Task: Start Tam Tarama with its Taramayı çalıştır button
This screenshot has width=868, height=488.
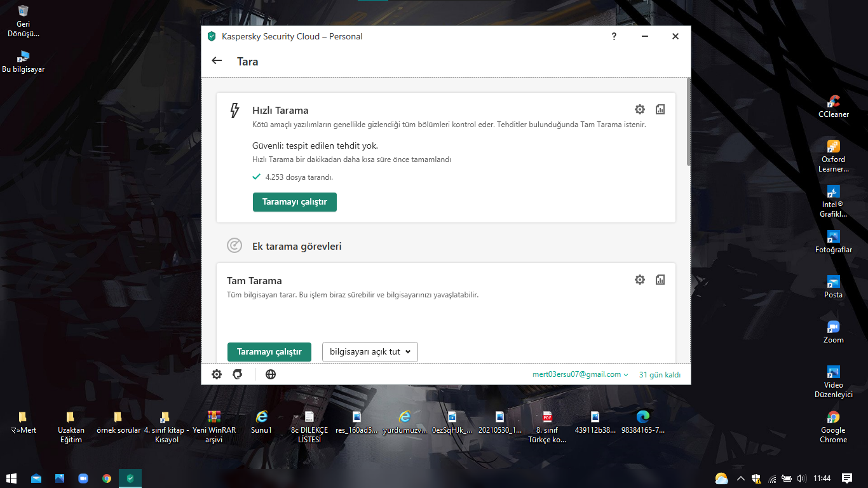Action: coord(269,352)
